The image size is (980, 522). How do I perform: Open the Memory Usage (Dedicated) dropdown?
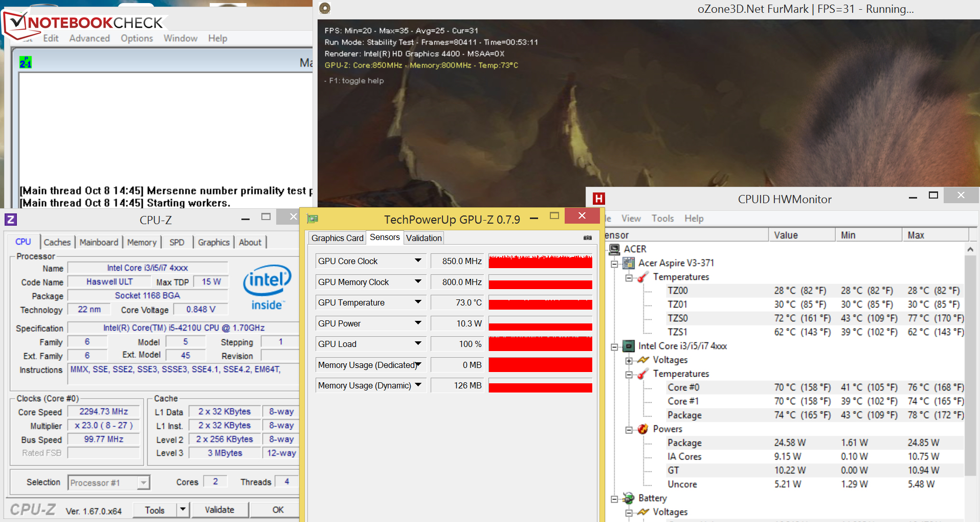[x=418, y=364]
